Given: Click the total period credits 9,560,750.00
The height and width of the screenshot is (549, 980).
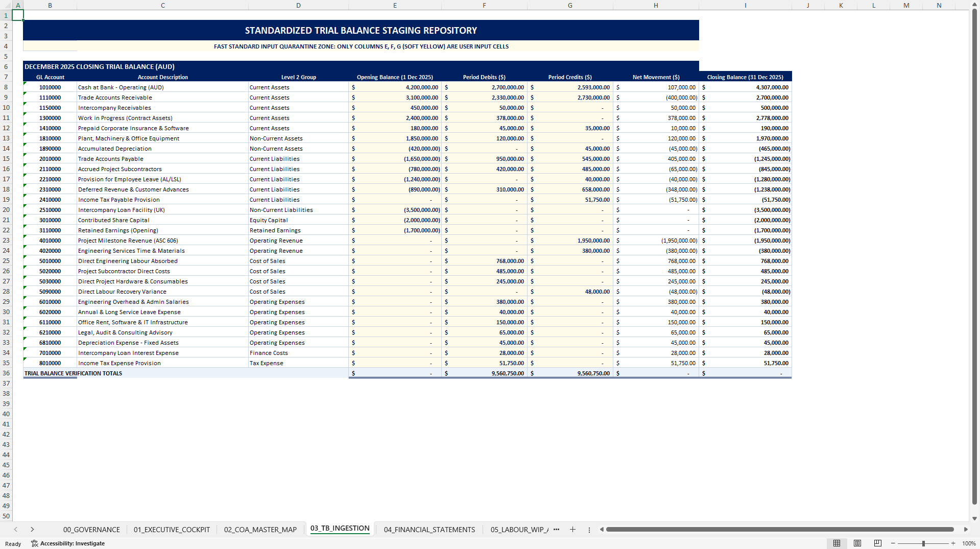Looking at the screenshot, I should (570, 373).
